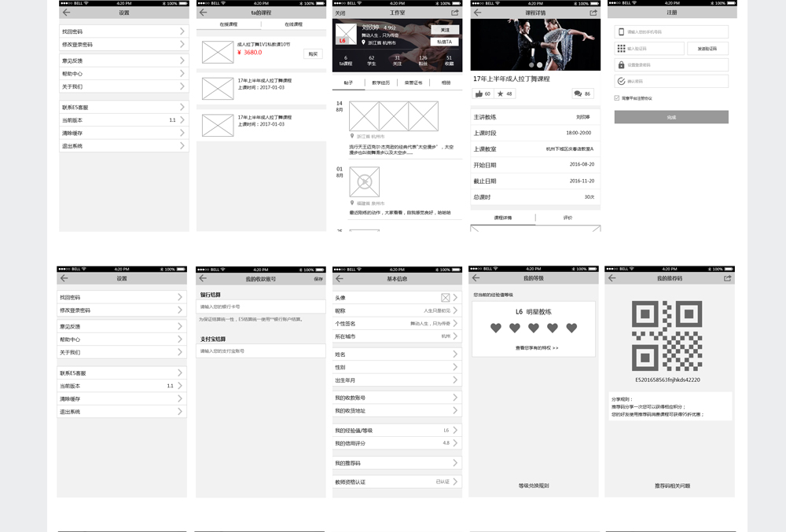The width and height of the screenshot is (786, 532).
Task: Share the course from 课程详情 header
Action: pos(593,13)
